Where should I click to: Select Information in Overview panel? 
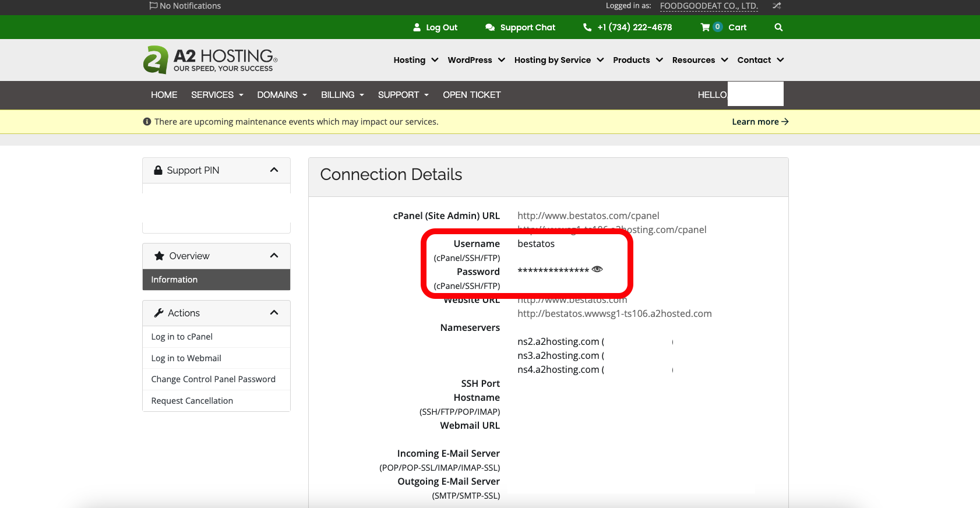click(216, 280)
